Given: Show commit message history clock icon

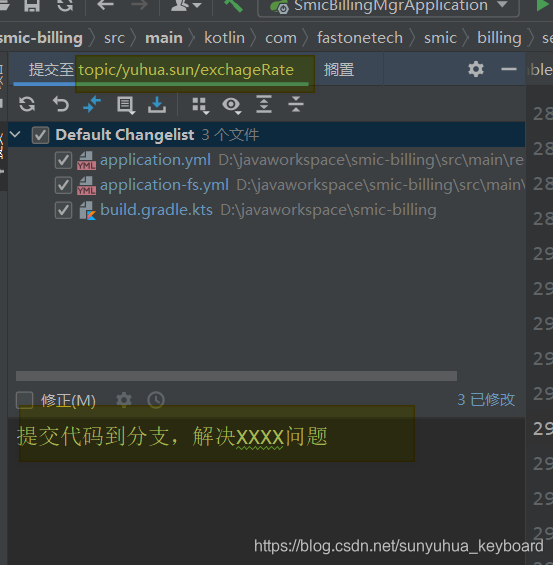Looking at the screenshot, I should tap(156, 400).
